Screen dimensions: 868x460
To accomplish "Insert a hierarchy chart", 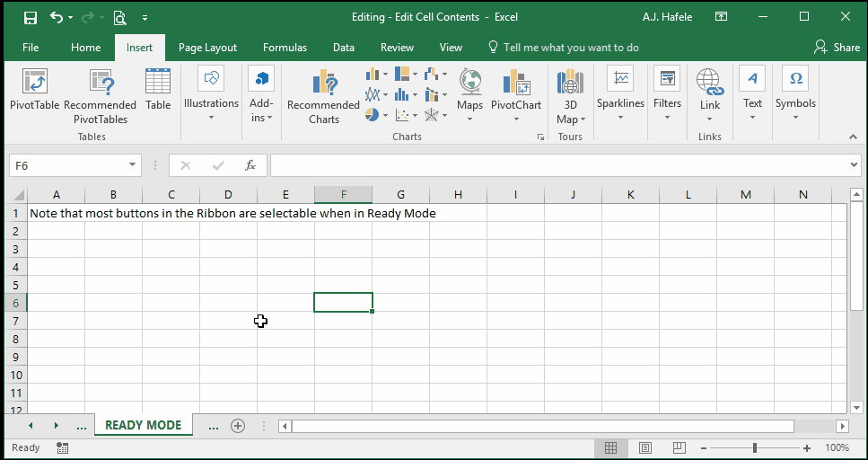I will 407,74.
